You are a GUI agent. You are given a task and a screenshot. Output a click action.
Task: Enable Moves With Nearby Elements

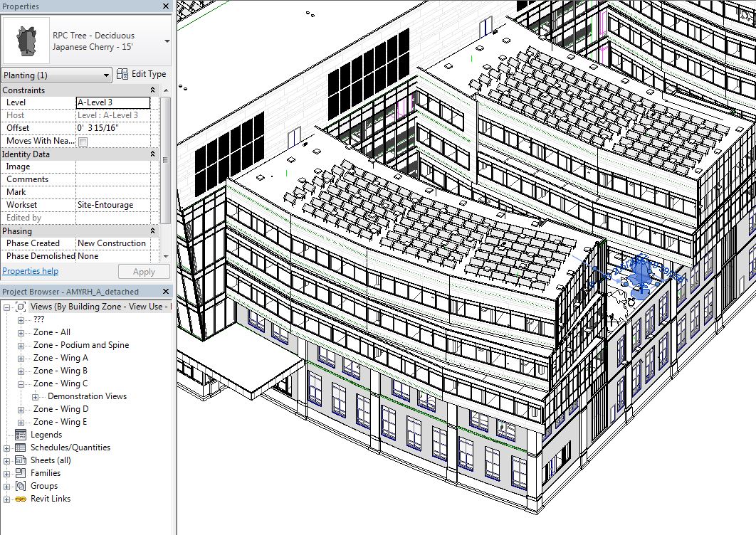[x=82, y=141]
